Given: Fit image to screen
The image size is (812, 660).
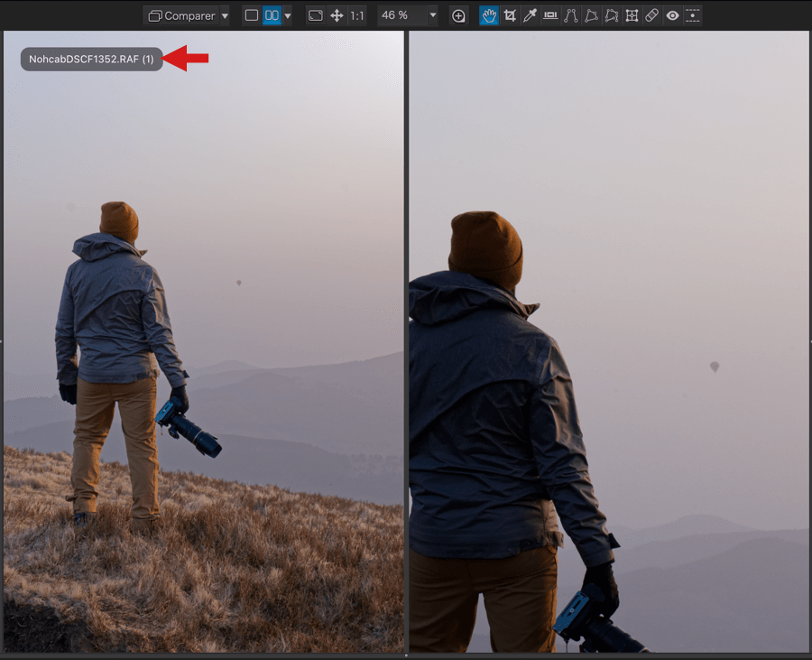Looking at the screenshot, I should point(316,15).
